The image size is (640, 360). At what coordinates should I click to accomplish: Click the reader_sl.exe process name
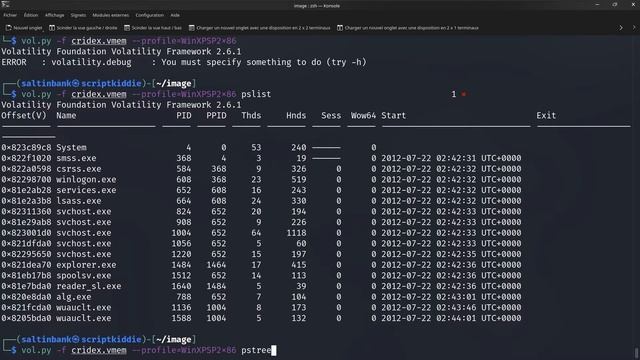89,286
